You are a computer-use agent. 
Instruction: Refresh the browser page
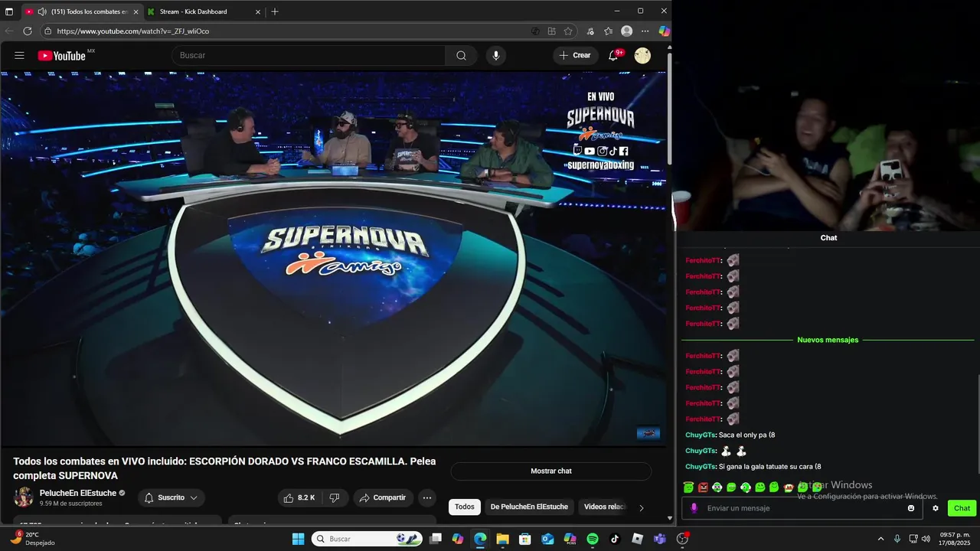click(x=28, y=31)
